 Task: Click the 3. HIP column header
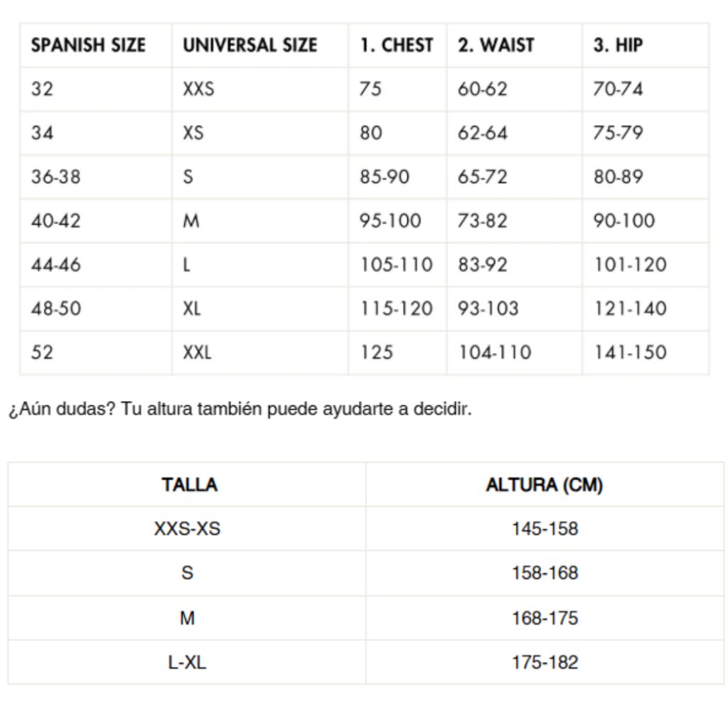click(x=618, y=45)
